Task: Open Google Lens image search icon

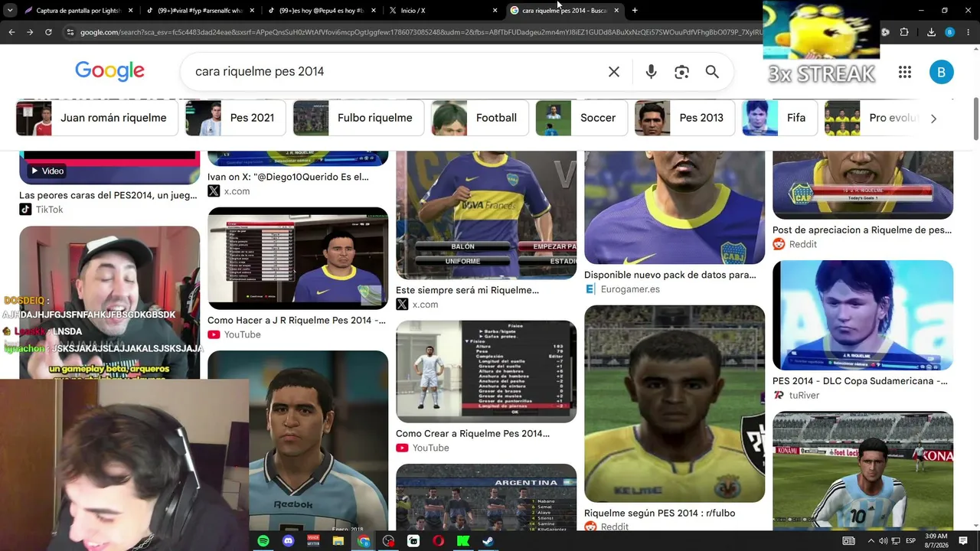Action: pyautogui.click(x=681, y=71)
